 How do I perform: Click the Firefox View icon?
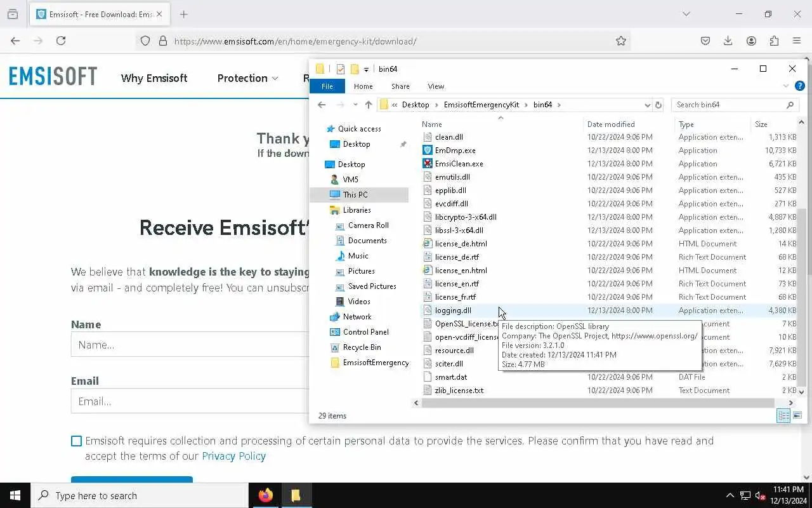(12, 14)
